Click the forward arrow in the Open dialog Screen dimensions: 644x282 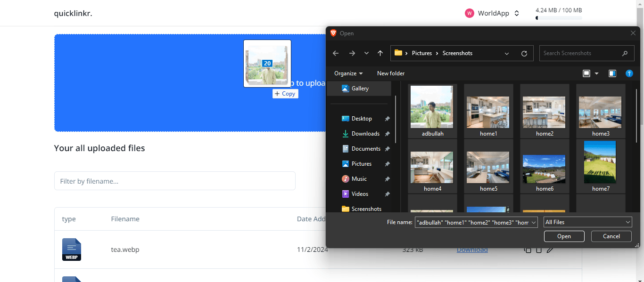pos(352,53)
